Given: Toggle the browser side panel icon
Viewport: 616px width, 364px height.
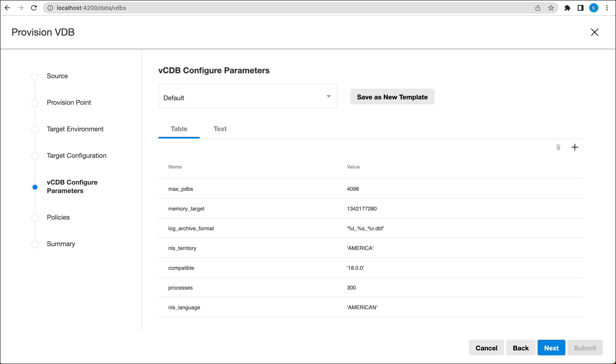Looking at the screenshot, I should (x=580, y=8).
